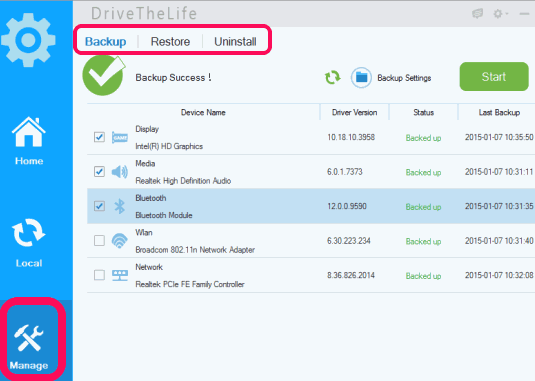Click driver version 12.0.0.9590
The image size is (535, 381).
[347, 206]
